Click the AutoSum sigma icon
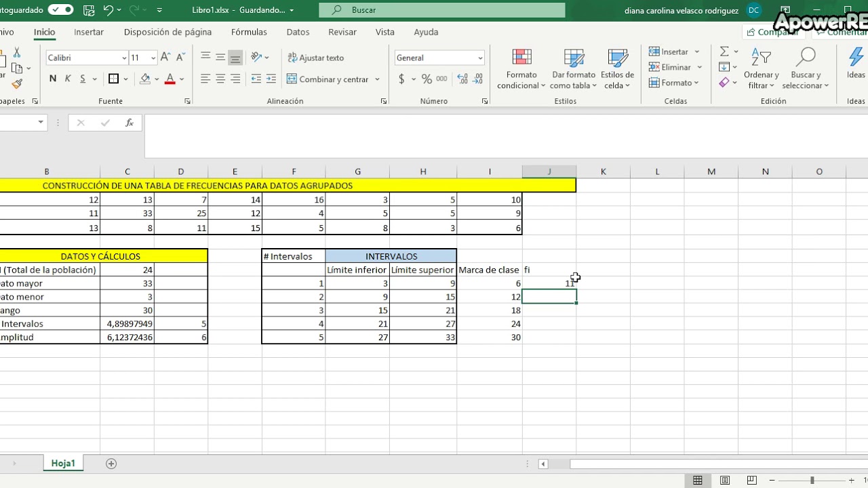 [x=724, y=52]
